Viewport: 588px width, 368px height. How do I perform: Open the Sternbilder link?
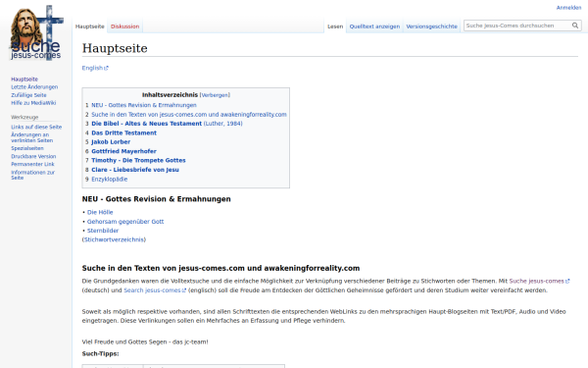pos(103,231)
